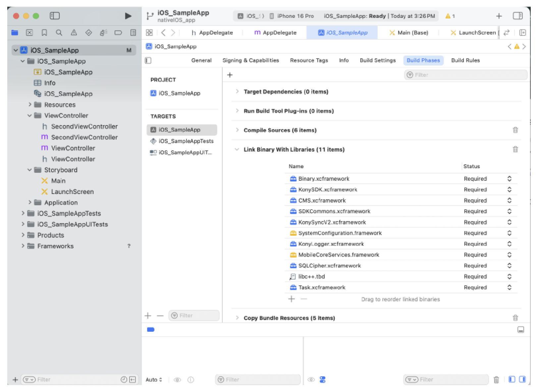The width and height of the screenshot is (536, 392).
Task: Toggle the source control status filter
Action: coord(133,380)
